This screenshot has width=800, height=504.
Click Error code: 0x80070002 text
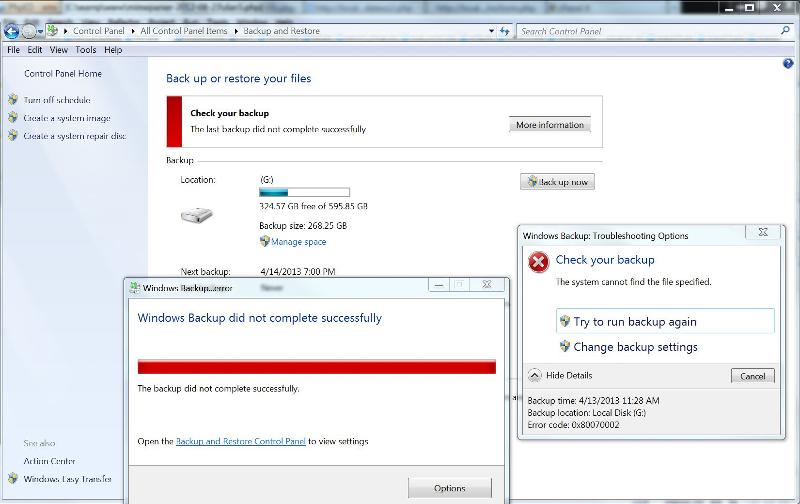(x=573, y=425)
